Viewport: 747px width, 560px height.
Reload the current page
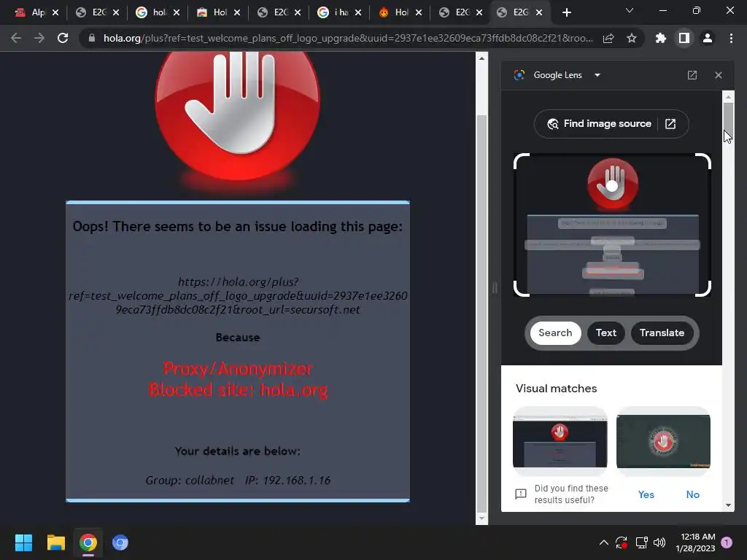[x=63, y=38]
